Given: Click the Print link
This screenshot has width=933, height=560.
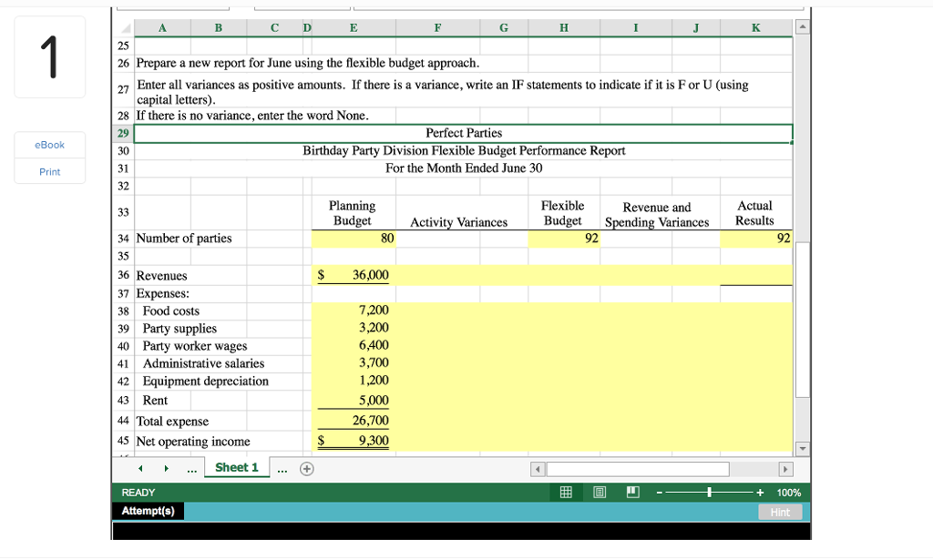Looking at the screenshot, I should (x=49, y=171).
